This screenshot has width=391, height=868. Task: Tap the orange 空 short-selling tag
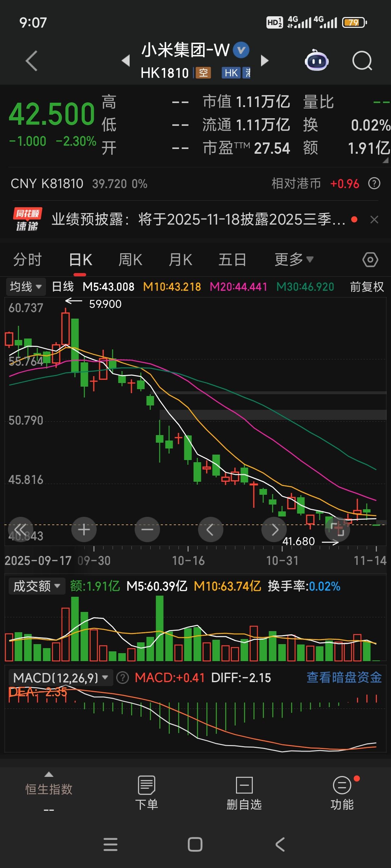[203, 73]
